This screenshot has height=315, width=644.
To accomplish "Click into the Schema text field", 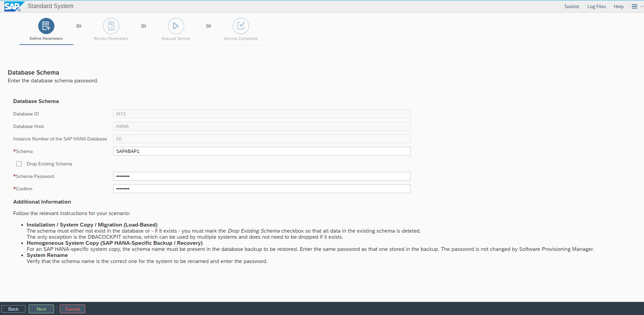I will pos(262,151).
